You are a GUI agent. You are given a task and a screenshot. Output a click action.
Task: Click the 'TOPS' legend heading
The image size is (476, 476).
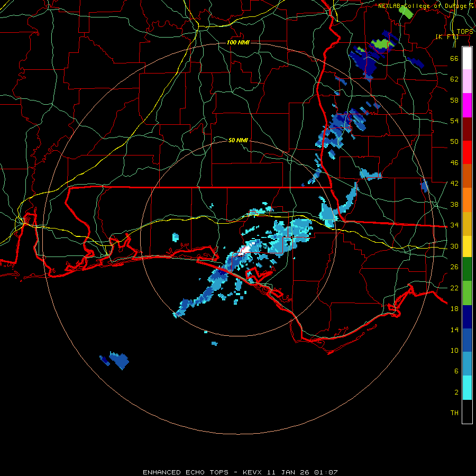465,31
